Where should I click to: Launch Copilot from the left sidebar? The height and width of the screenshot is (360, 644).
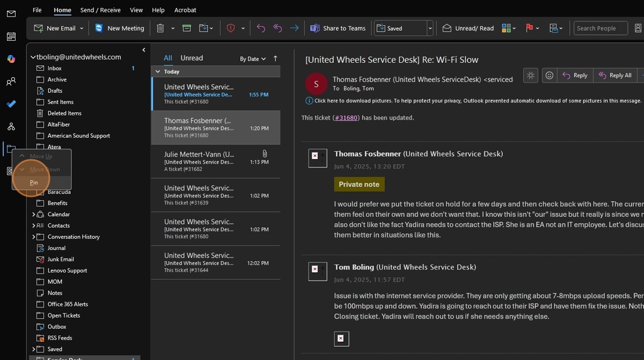tap(11, 59)
